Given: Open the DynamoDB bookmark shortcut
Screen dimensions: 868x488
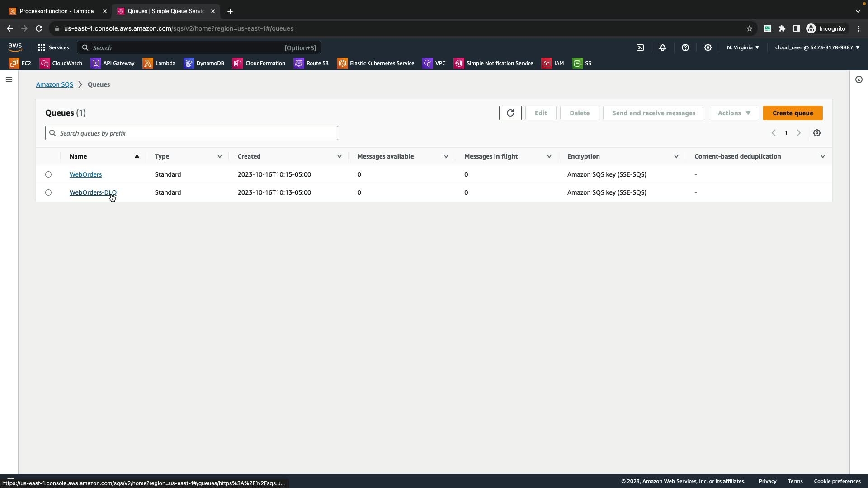Looking at the screenshot, I should (x=204, y=63).
